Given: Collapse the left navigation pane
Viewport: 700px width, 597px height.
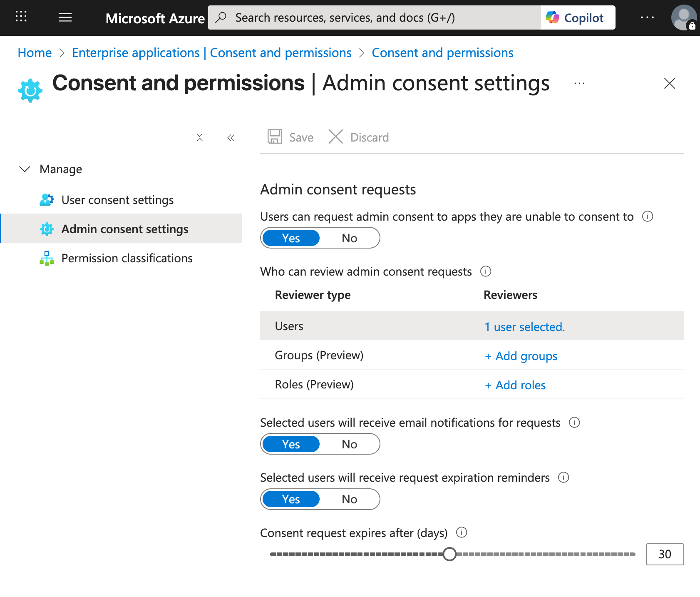Looking at the screenshot, I should click(231, 137).
